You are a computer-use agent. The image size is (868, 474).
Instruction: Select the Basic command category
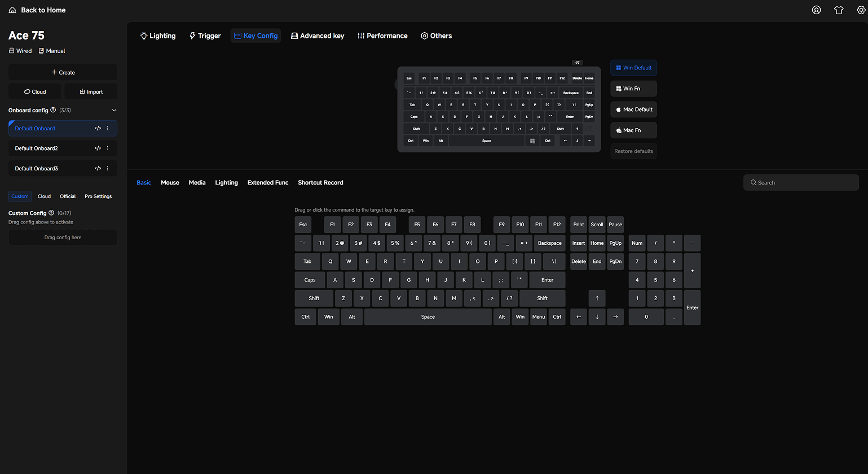click(x=144, y=182)
